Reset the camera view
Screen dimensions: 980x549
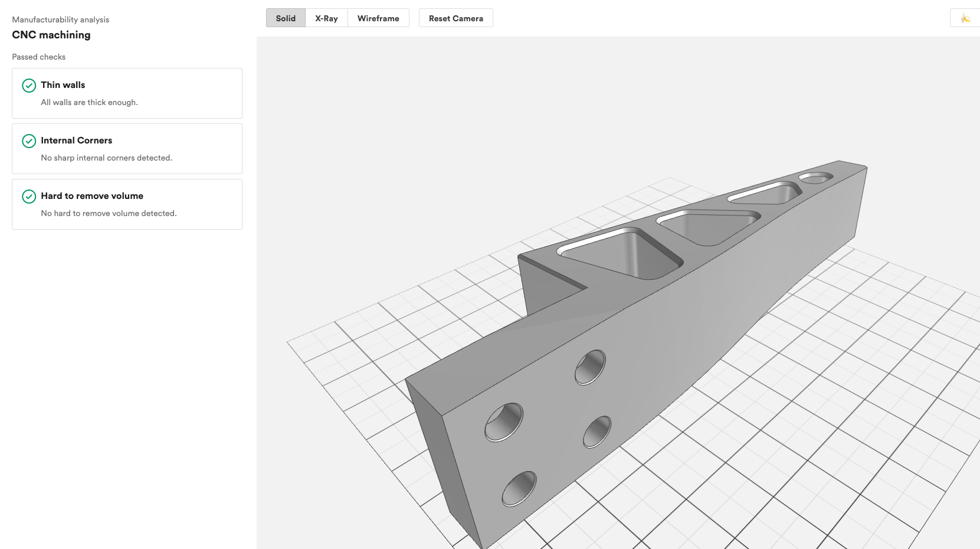456,18
